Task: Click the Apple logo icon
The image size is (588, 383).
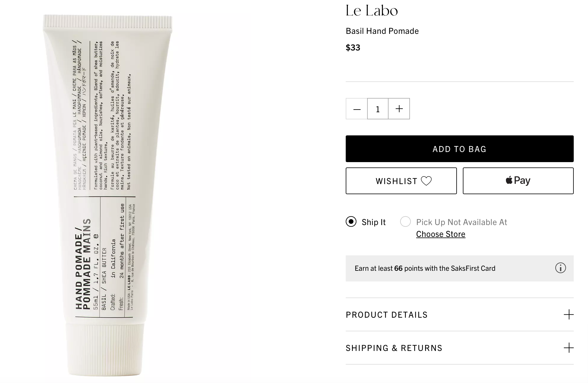Action: (509, 180)
